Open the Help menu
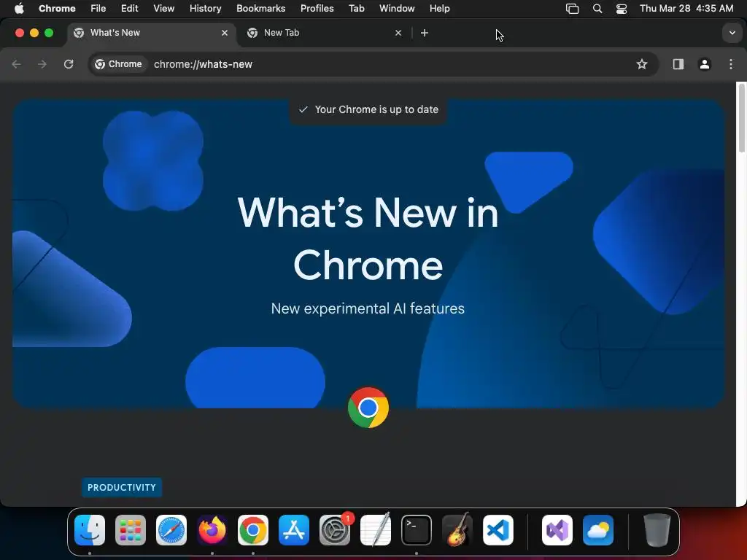 point(439,8)
